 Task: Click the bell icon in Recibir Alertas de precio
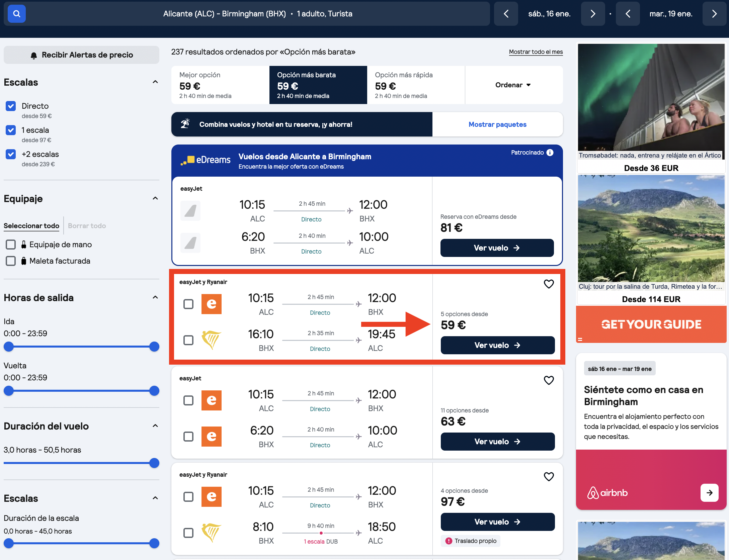34,55
